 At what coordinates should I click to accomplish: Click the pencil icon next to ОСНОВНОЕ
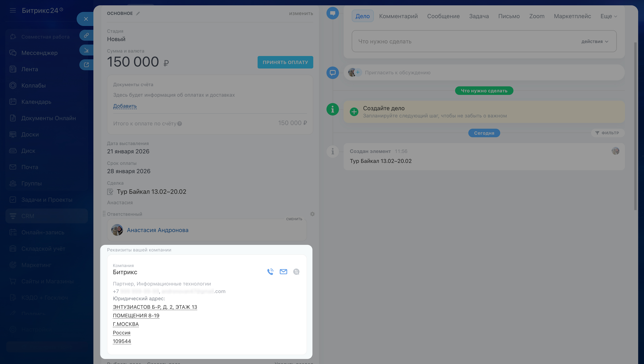pyautogui.click(x=138, y=14)
